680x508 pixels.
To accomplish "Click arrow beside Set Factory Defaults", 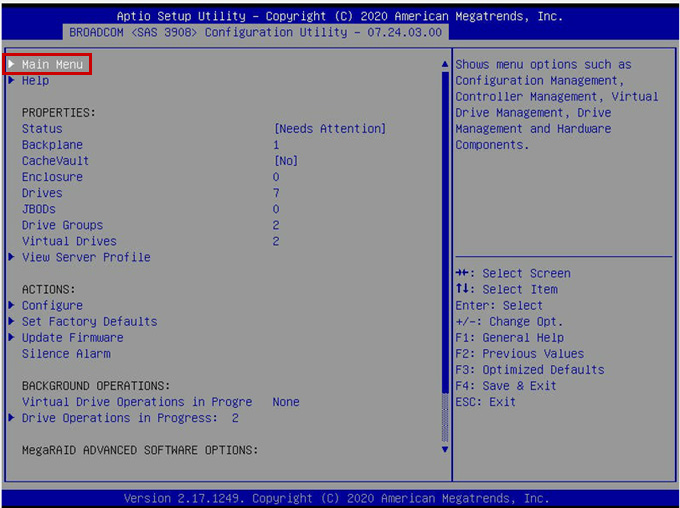I will [11, 321].
